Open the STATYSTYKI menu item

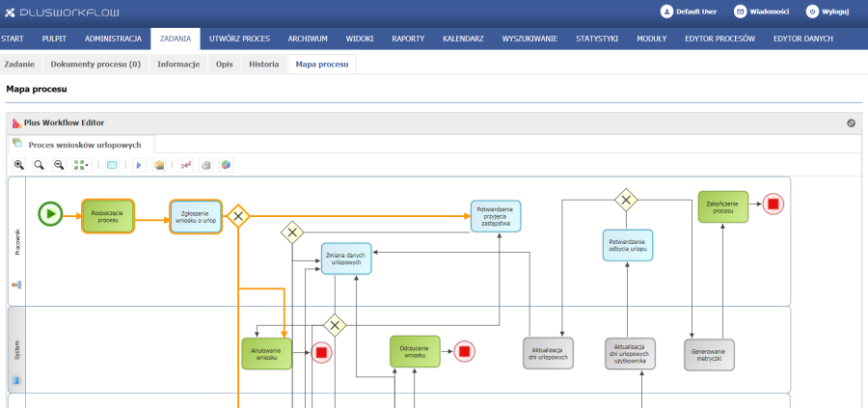click(x=597, y=39)
